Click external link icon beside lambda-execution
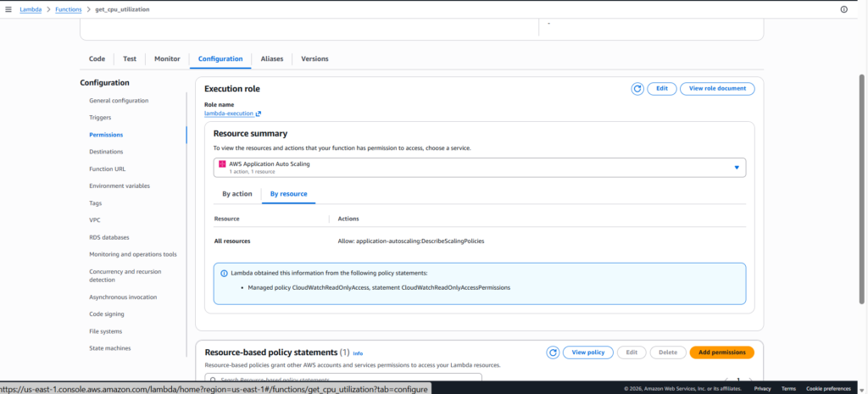Screen dimensions: 868x394 tap(259, 114)
